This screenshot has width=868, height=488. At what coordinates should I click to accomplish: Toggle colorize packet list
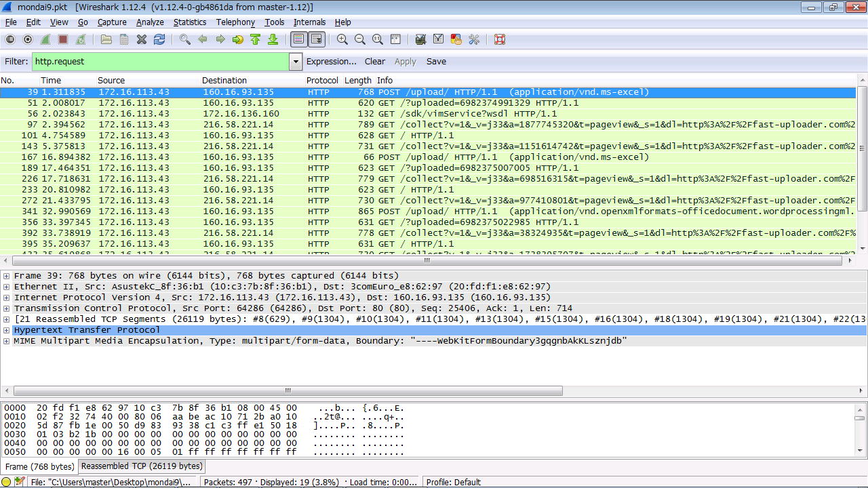tap(298, 39)
